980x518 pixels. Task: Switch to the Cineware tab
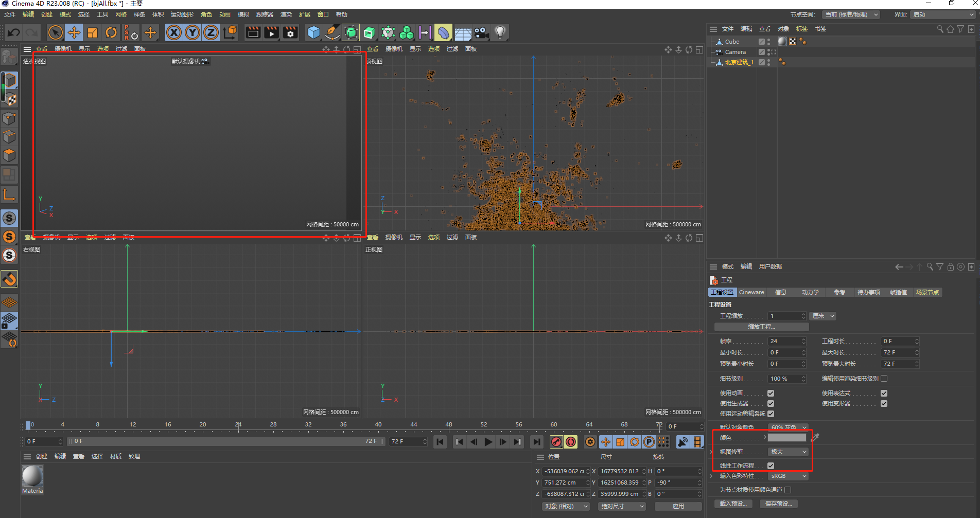coord(751,292)
